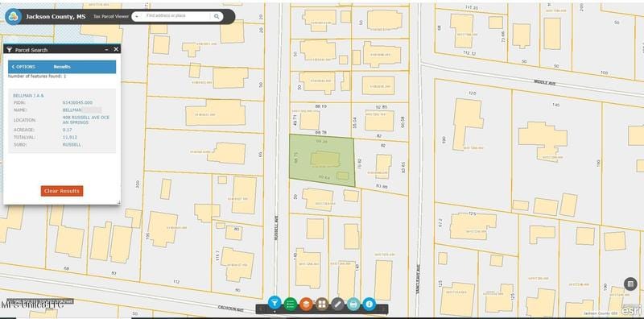Image resolution: width=644 pixels, height=319 pixels.
Task: Click the acreage value 0.17
Action: pyautogui.click(x=67, y=130)
